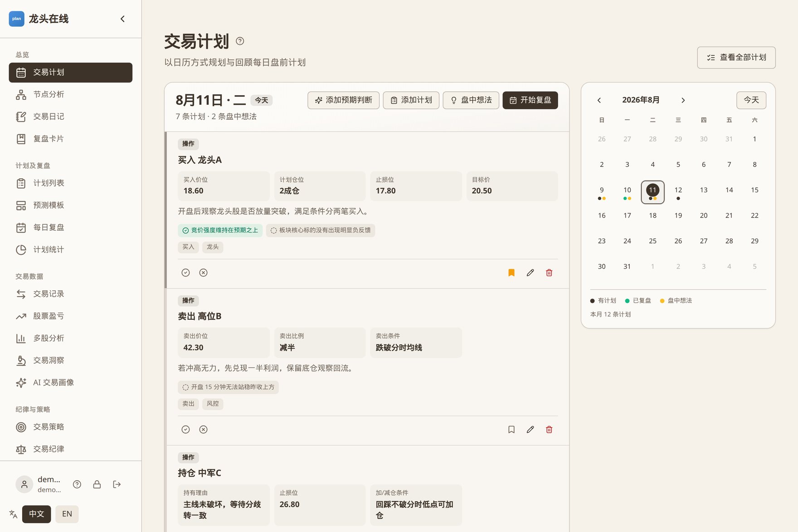Go to next month in calendar
This screenshot has width=798, height=532.
point(683,100)
